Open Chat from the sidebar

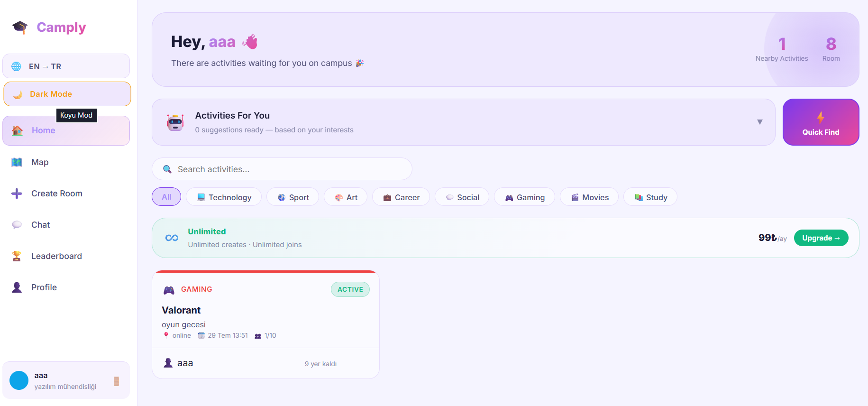tap(66, 225)
